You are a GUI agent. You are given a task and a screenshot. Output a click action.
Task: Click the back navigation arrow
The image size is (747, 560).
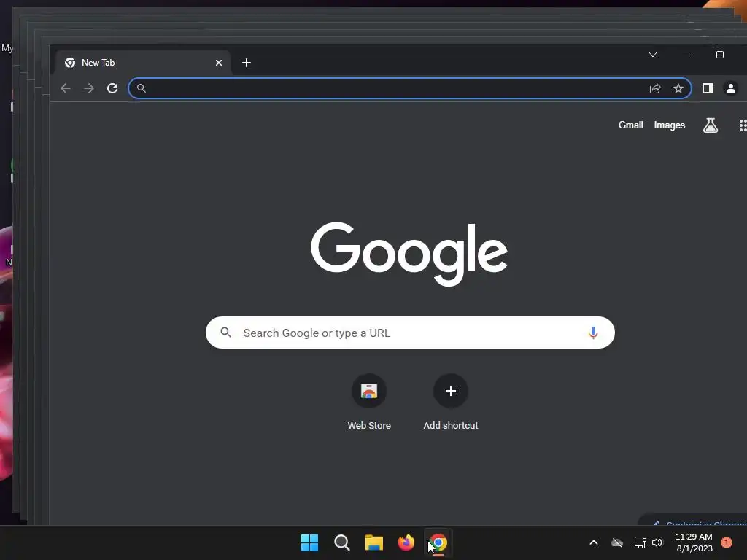pyautogui.click(x=66, y=88)
